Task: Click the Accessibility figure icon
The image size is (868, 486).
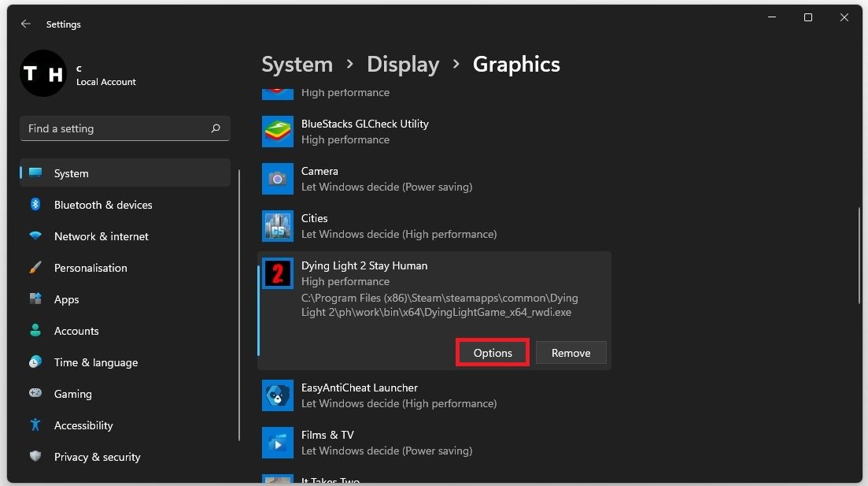Action: tap(35, 425)
